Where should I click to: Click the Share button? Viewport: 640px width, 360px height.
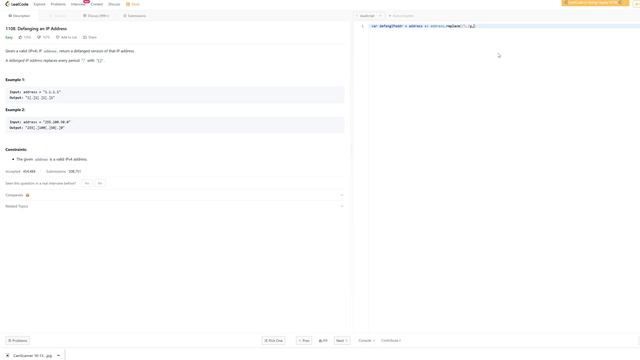[x=90, y=37]
